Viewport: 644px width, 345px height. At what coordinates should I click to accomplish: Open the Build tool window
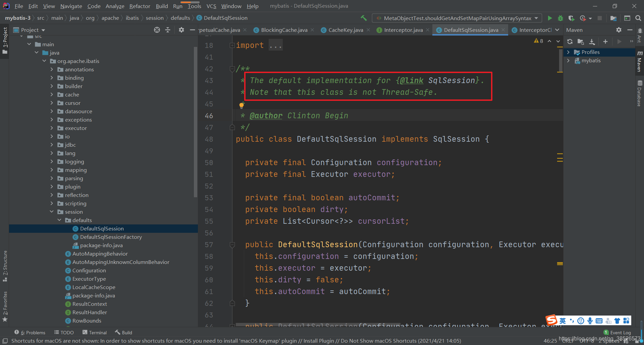point(124,332)
